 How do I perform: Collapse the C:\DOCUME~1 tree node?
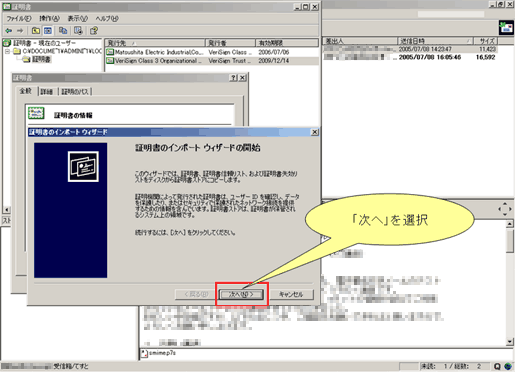click(x=7, y=51)
